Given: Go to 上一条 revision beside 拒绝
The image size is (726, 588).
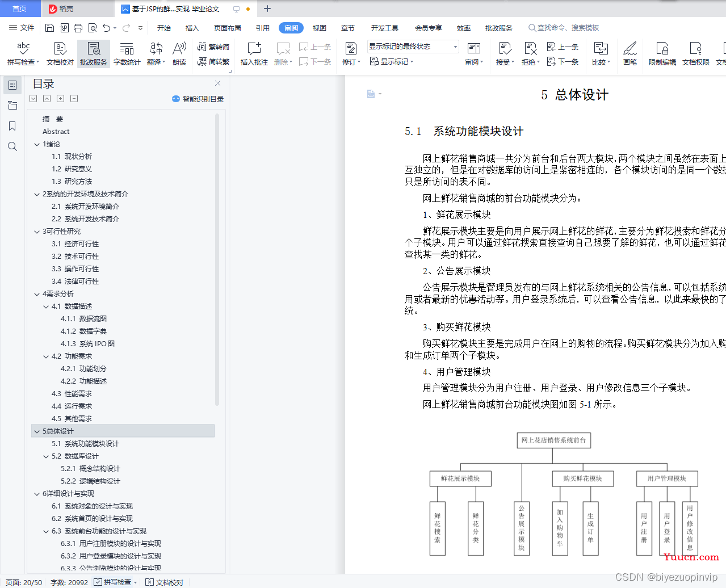Looking at the screenshot, I should (x=563, y=47).
